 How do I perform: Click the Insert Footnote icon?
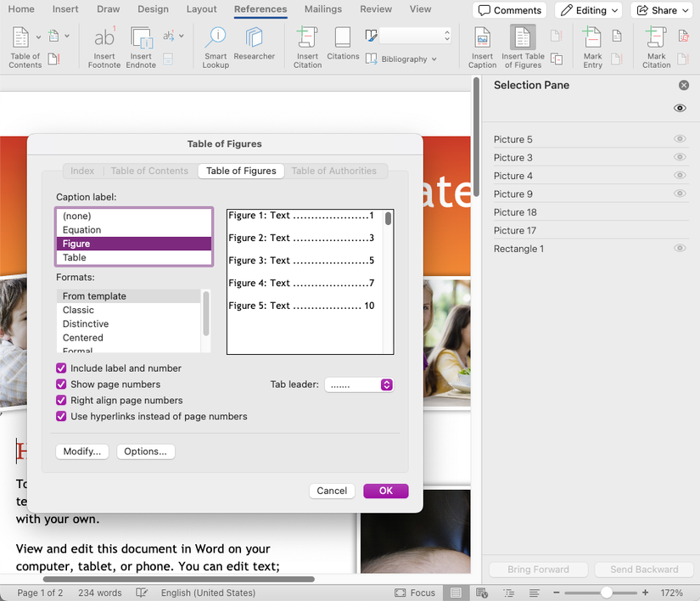click(x=104, y=38)
